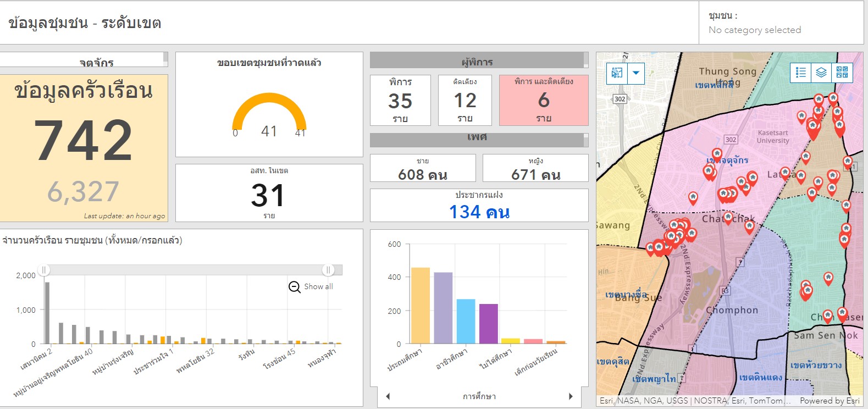Click Show all on household chart
868x409 pixels.
[x=318, y=287]
